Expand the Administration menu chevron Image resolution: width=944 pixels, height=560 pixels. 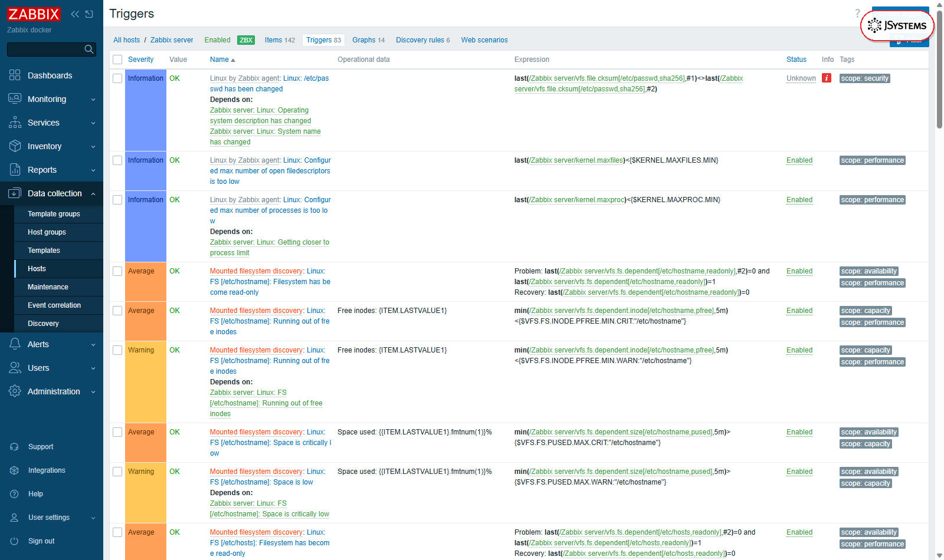pyautogui.click(x=93, y=392)
